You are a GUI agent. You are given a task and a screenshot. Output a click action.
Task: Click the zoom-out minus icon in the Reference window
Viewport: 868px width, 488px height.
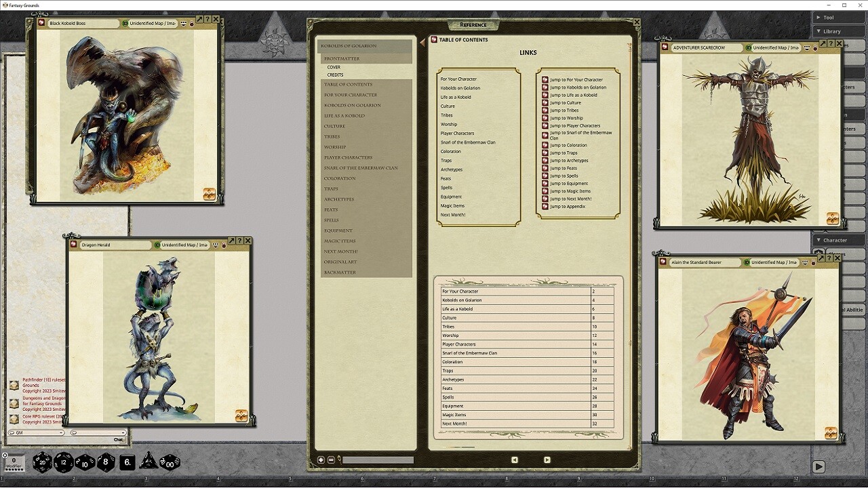coord(330,460)
